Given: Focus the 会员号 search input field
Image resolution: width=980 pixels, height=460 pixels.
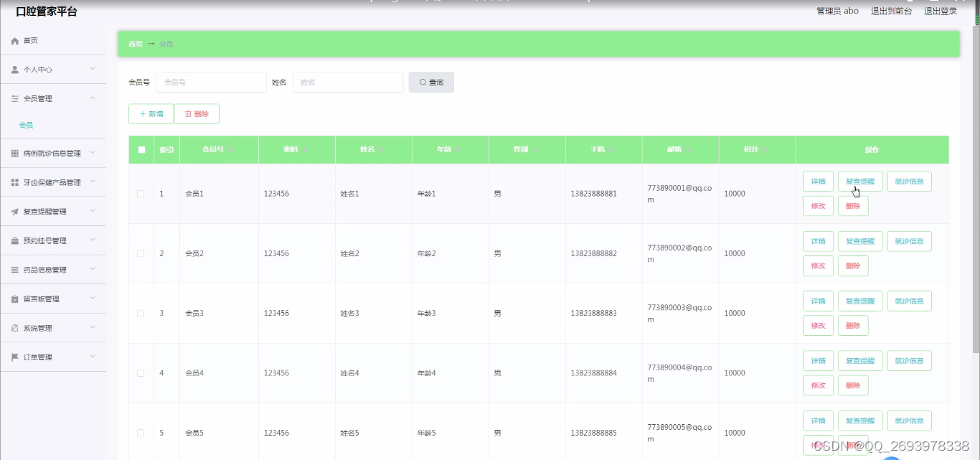Looking at the screenshot, I should [211, 83].
